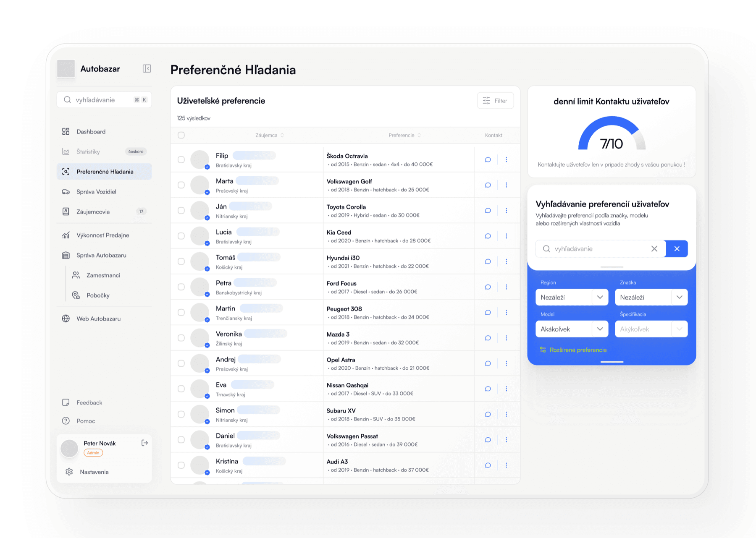Click Peter Novák profile avatar
This screenshot has width=756, height=538.
(69, 448)
